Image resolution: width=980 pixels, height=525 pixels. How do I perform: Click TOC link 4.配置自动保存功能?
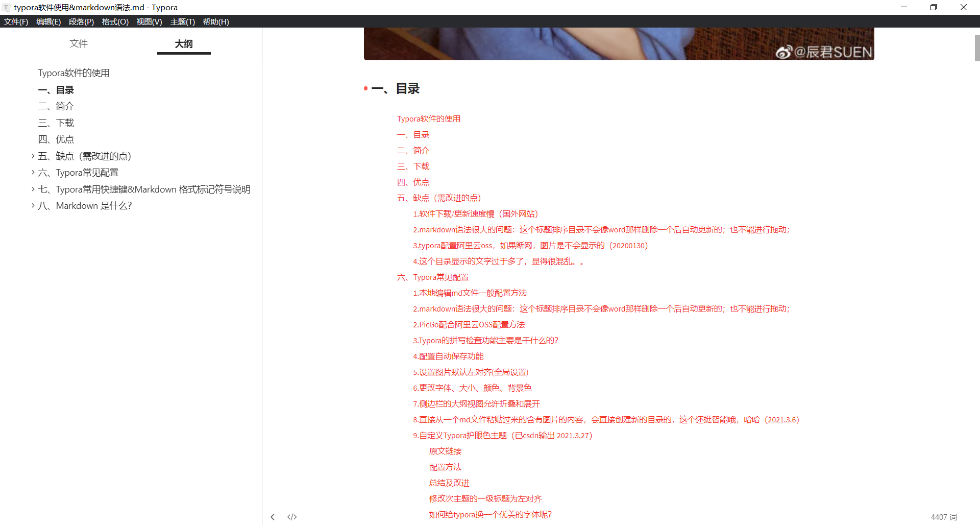(x=448, y=356)
